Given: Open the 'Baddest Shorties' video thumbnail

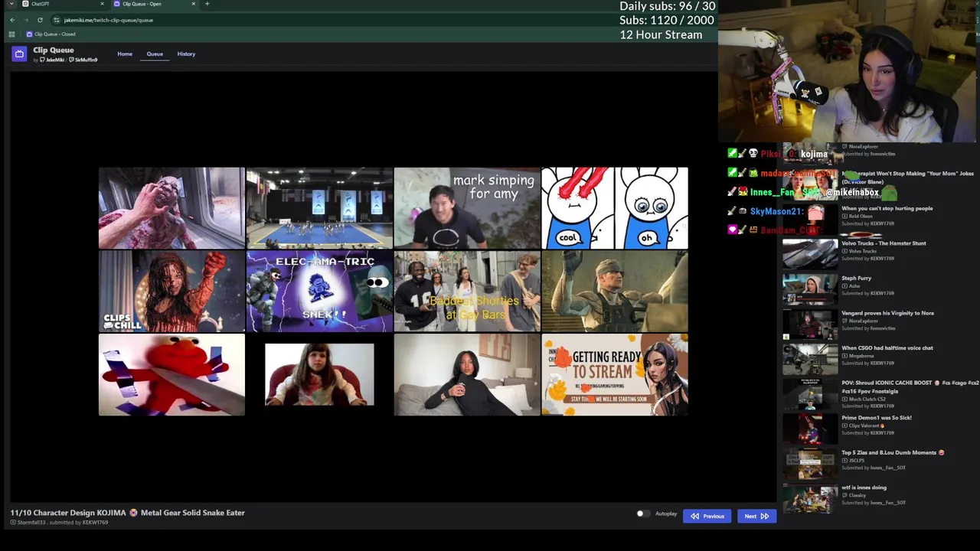Looking at the screenshot, I should coord(467,292).
